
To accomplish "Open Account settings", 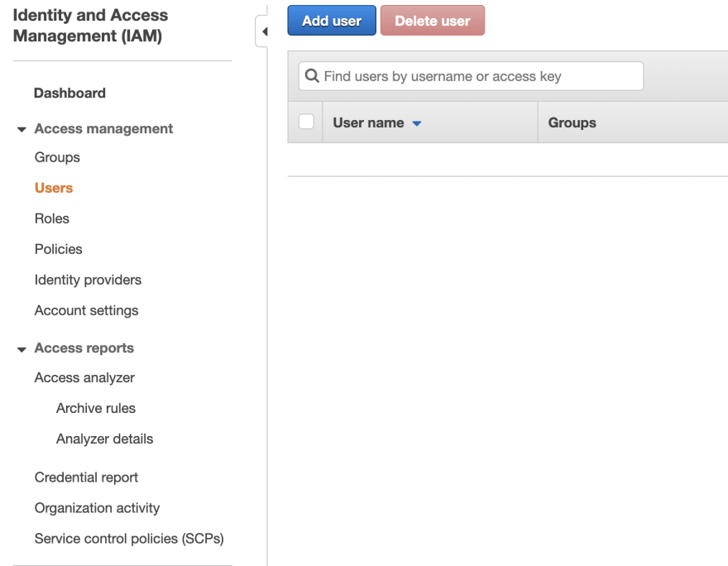I will coord(86,310).
